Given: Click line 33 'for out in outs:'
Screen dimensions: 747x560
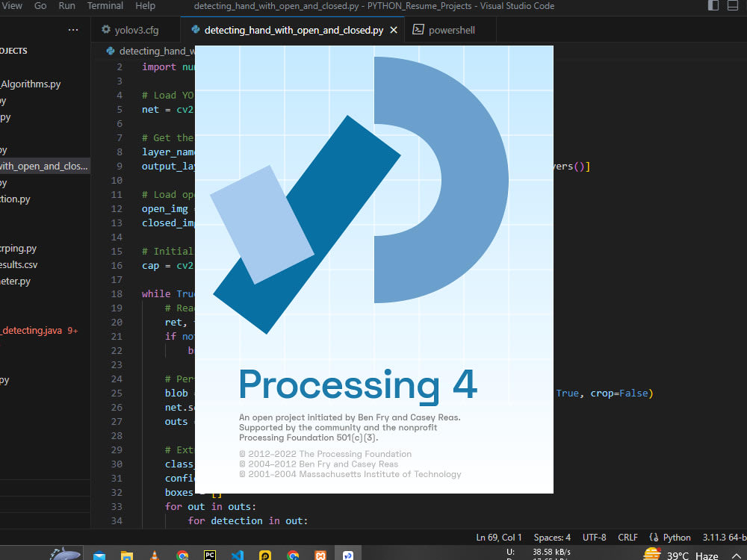Looking at the screenshot, I should pyautogui.click(x=210, y=507).
